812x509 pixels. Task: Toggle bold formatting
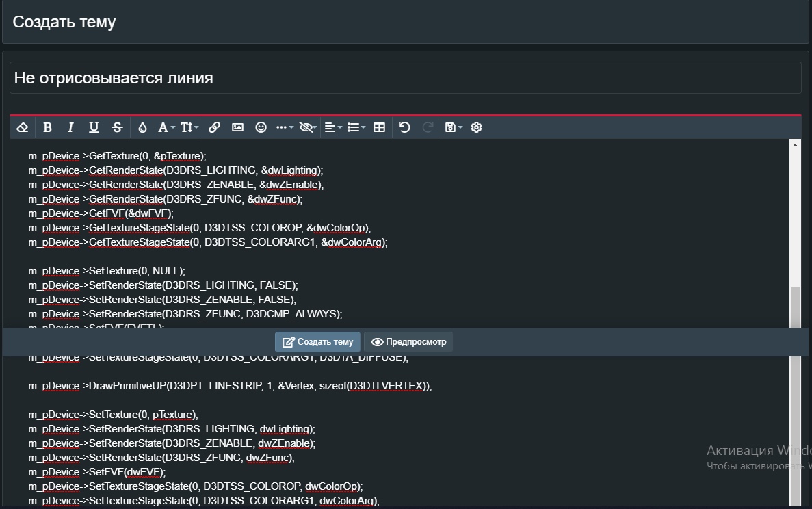tap(47, 127)
